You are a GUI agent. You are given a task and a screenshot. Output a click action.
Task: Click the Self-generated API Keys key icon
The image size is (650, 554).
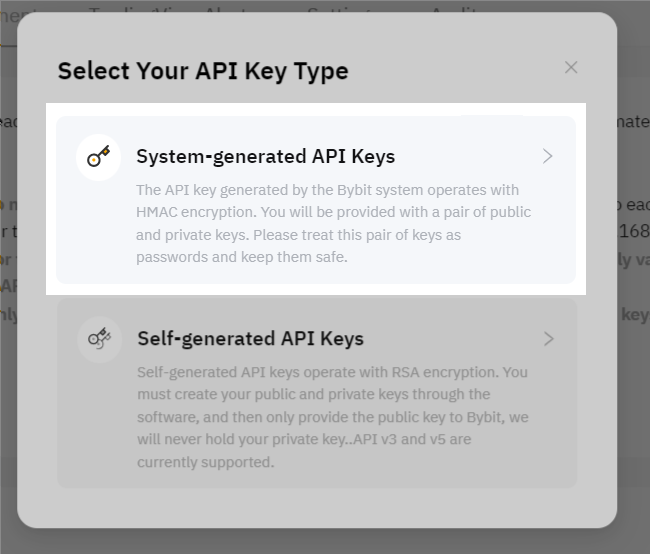[99, 339]
